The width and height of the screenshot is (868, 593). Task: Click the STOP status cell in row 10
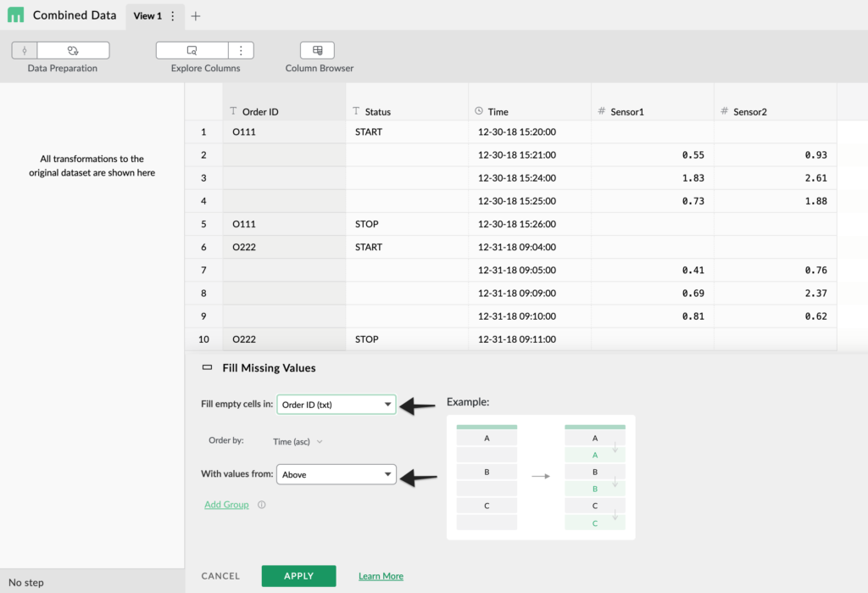tap(408, 339)
